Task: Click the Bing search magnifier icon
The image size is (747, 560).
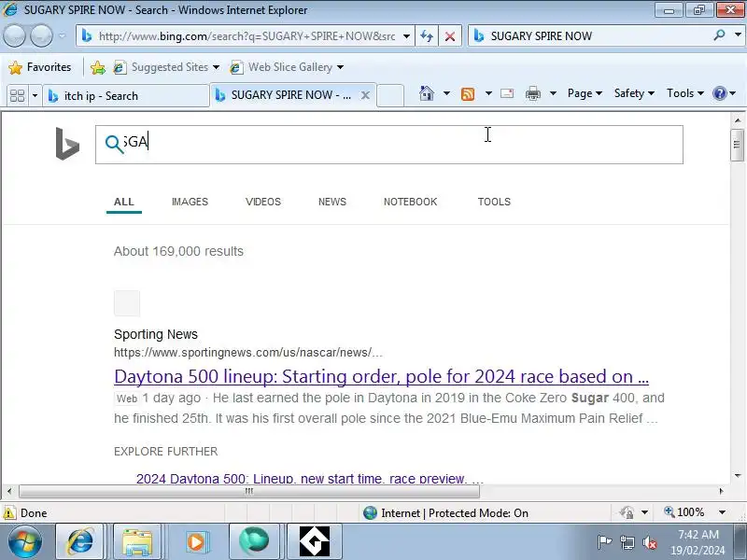Action: coord(114,144)
